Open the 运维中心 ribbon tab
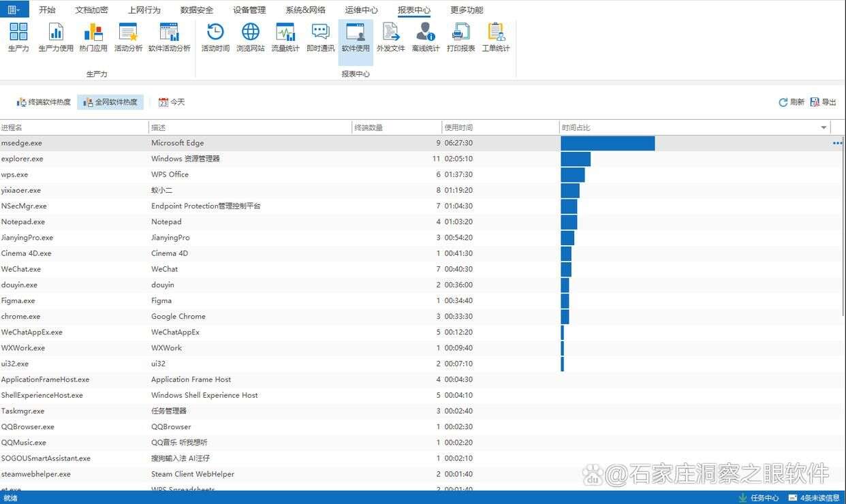 pyautogui.click(x=361, y=10)
